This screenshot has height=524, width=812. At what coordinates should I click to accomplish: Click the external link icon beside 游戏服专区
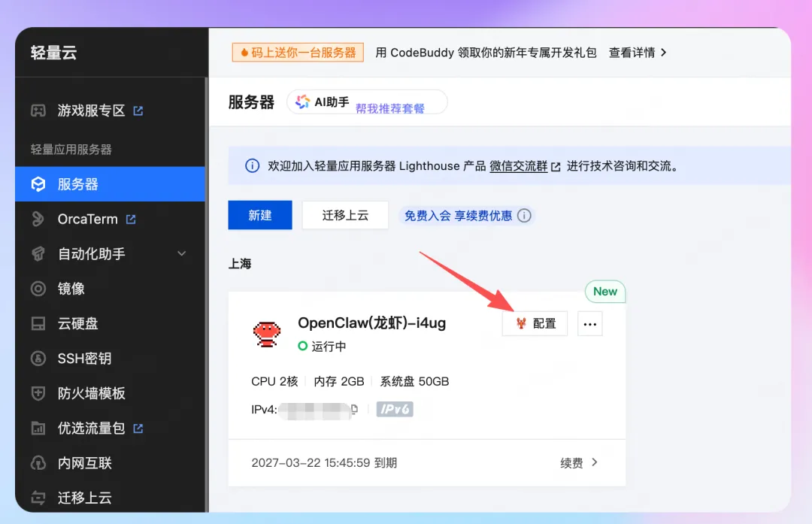(138, 111)
